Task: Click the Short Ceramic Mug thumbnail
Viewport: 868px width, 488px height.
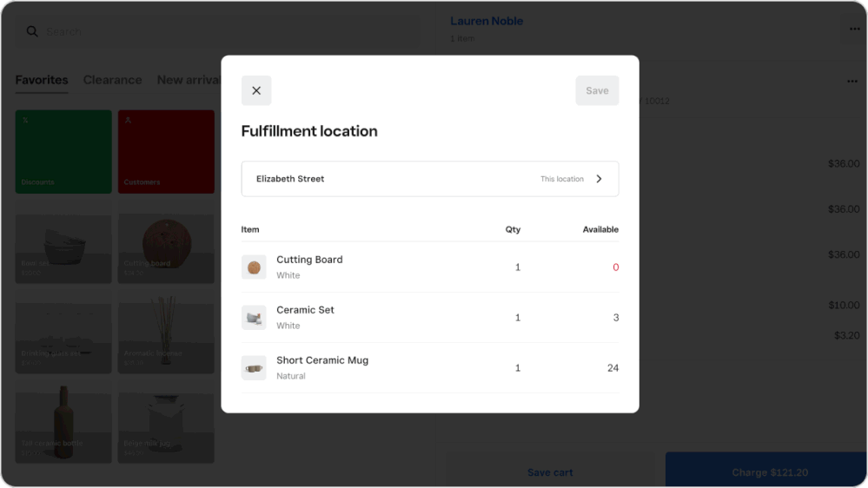Action: pyautogui.click(x=254, y=368)
